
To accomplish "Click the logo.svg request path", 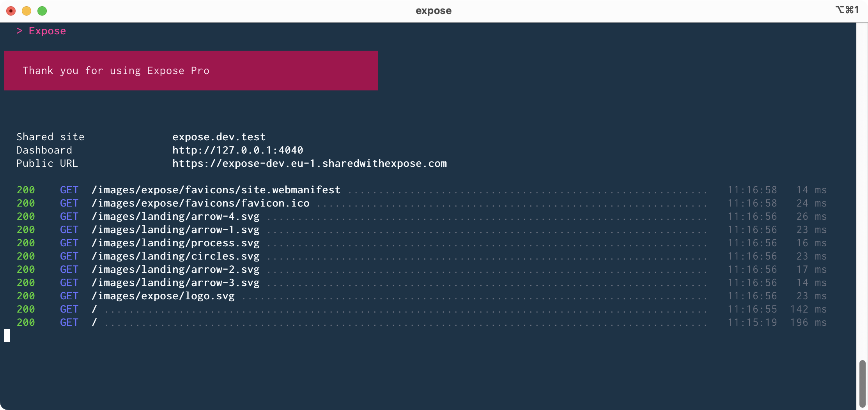I will tap(163, 296).
